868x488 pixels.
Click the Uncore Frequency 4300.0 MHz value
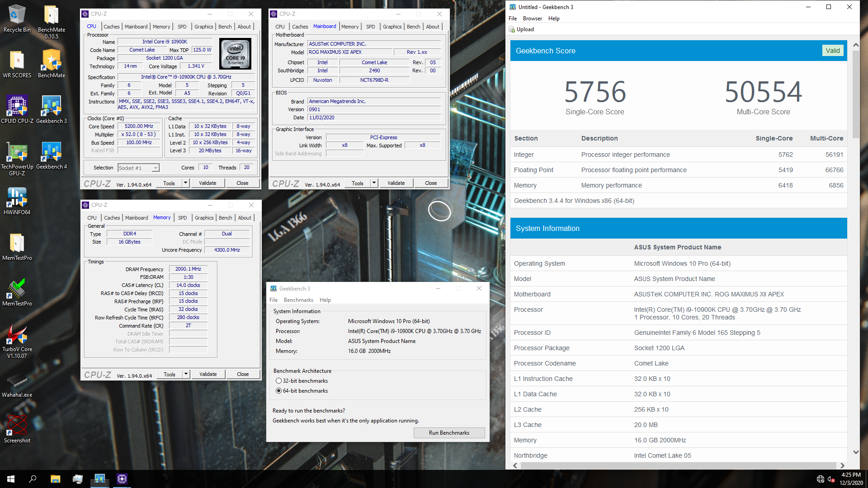coord(227,250)
